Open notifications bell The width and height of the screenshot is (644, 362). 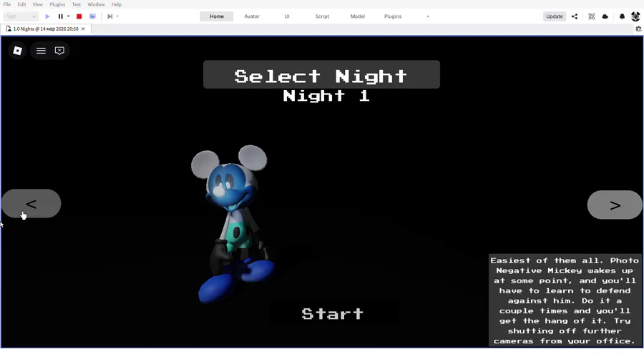[x=622, y=16]
